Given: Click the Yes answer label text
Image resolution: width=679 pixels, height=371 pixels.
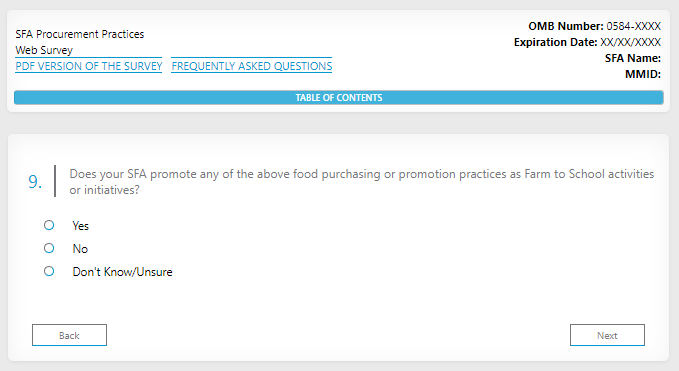Looking at the screenshot, I should (x=81, y=226).
